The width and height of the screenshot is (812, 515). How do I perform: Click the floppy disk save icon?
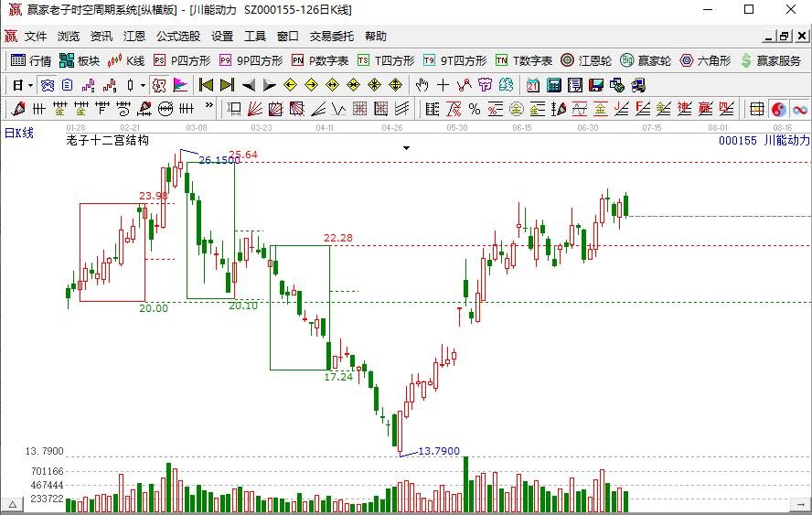click(596, 85)
